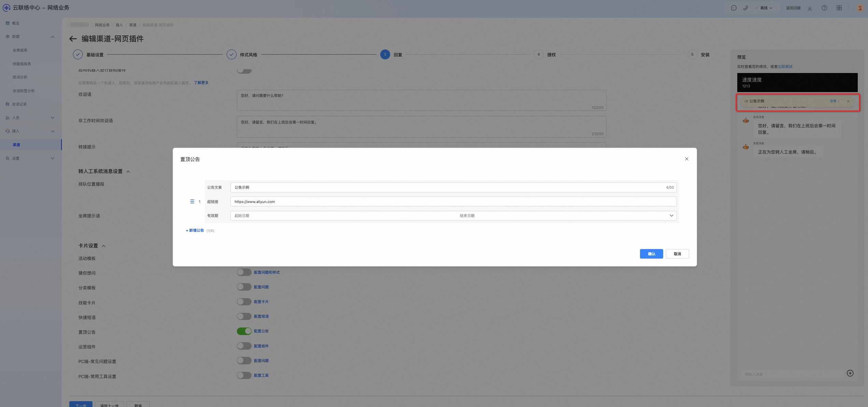Click the plus icon in preview chat input

tap(850, 373)
